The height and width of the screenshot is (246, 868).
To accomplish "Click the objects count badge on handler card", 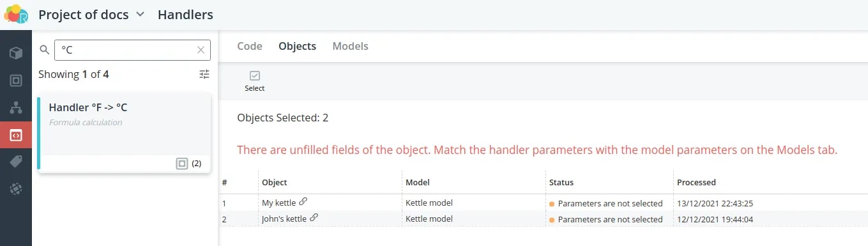I will click(189, 164).
